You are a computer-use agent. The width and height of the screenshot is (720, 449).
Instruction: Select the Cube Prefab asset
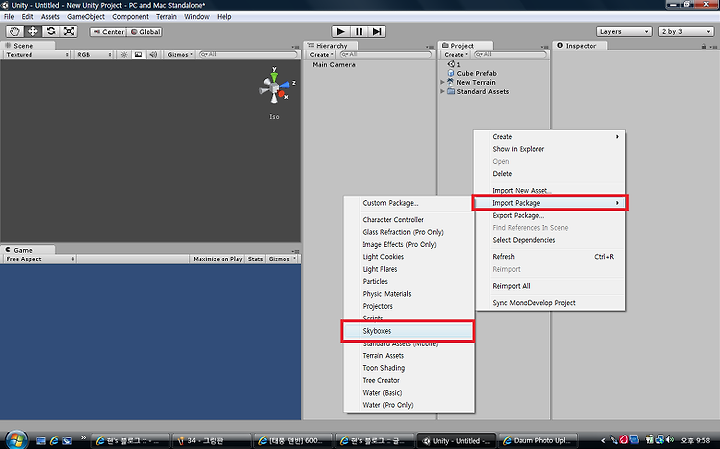pyautogui.click(x=472, y=73)
